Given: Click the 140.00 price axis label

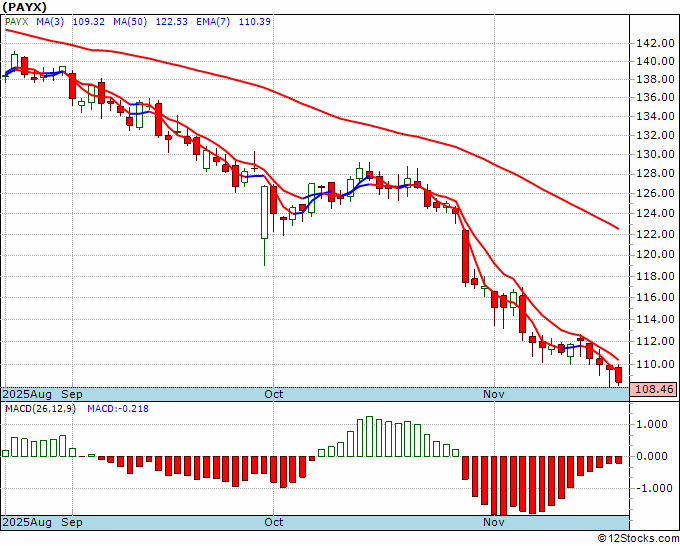Looking at the screenshot, I should (655, 61).
